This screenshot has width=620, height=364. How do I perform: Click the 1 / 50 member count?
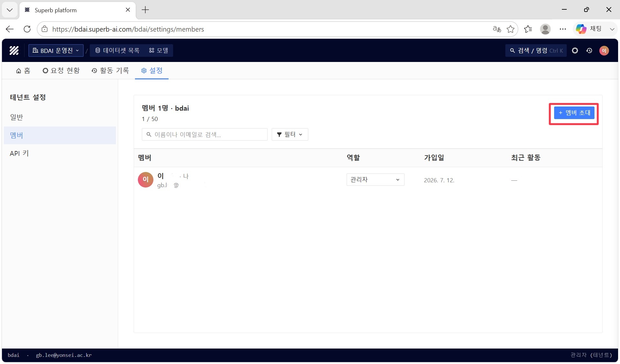150,119
